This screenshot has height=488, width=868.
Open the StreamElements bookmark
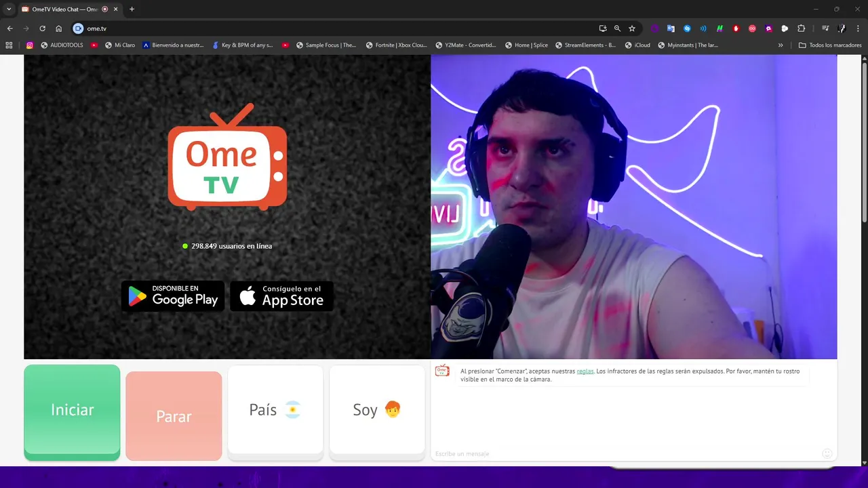(585, 45)
